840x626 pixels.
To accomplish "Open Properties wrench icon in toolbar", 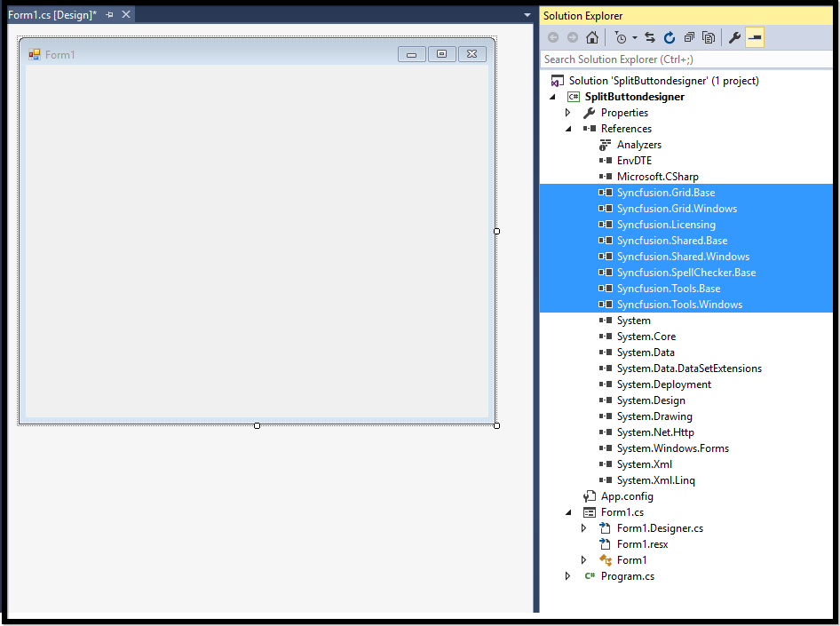I will coord(734,37).
